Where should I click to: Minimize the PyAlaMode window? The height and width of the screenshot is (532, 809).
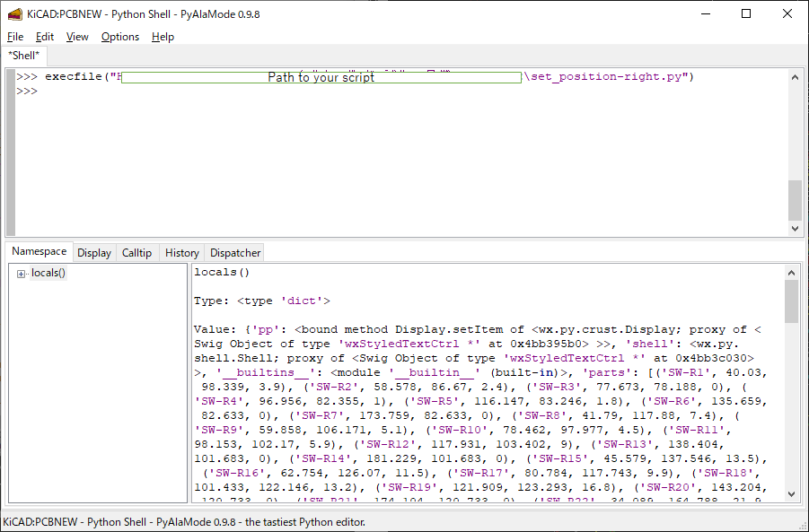coord(706,14)
